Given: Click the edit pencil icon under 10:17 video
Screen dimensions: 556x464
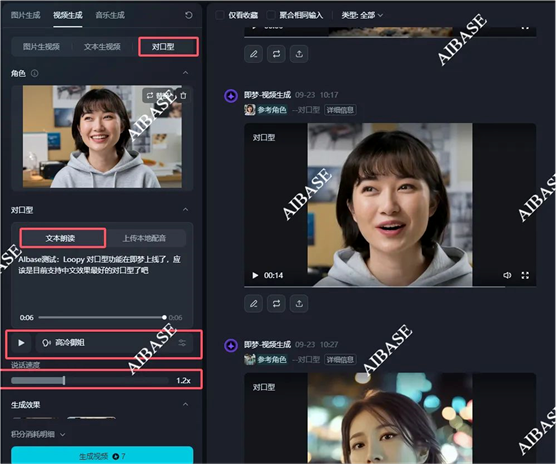Looking at the screenshot, I should [x=254, y=303].
